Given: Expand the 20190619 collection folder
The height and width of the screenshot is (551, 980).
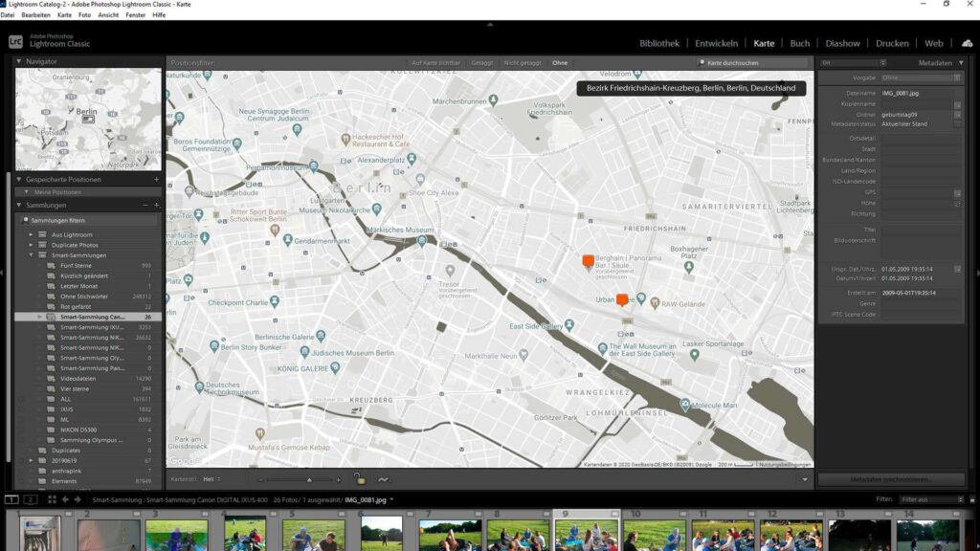Looking at the screenshot, I should 31,460.
